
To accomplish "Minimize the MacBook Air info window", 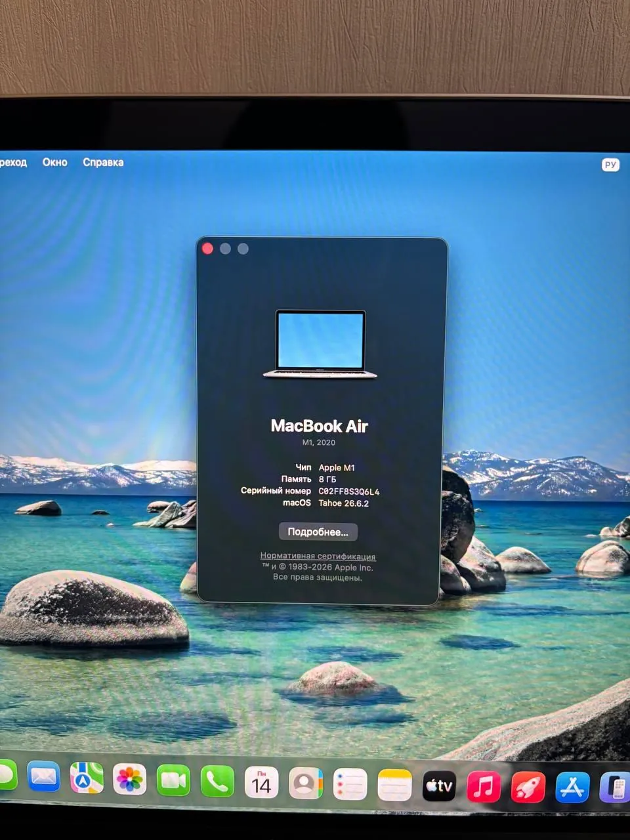I will point(225,249).
